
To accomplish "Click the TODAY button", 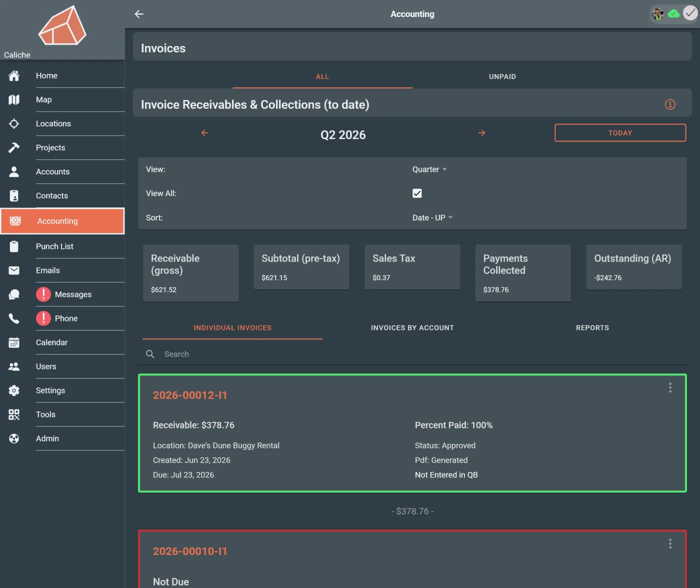I will tap(620, 133).
